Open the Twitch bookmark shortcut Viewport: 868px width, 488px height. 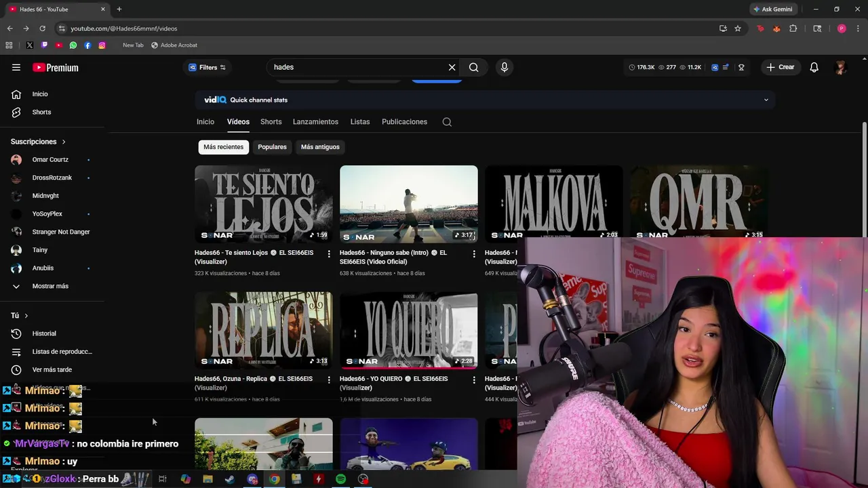(44, 45)
